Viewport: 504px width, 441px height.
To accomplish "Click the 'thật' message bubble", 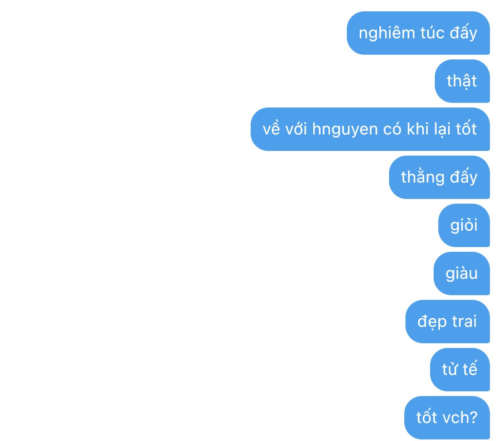I will click(x=462, y=81).
